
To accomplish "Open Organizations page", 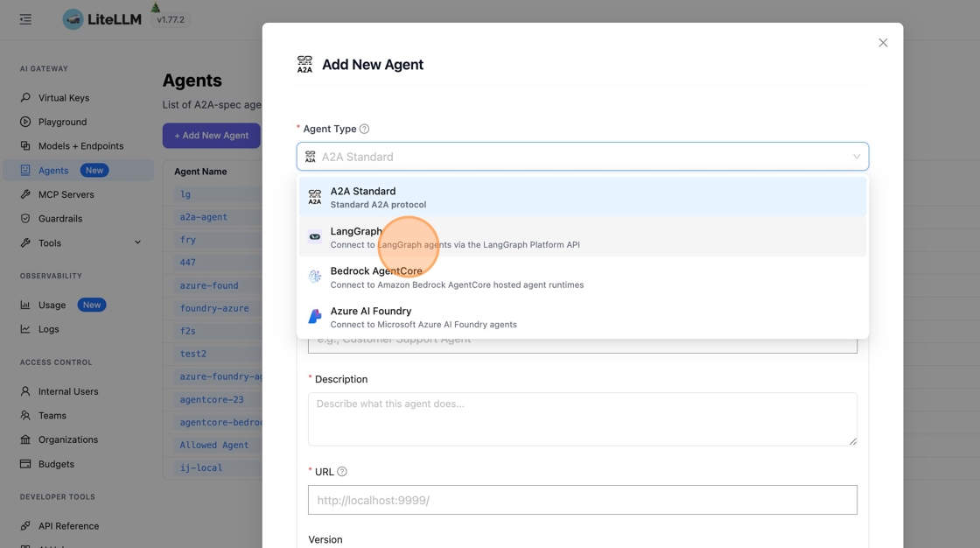I will [x=68, y=439].
